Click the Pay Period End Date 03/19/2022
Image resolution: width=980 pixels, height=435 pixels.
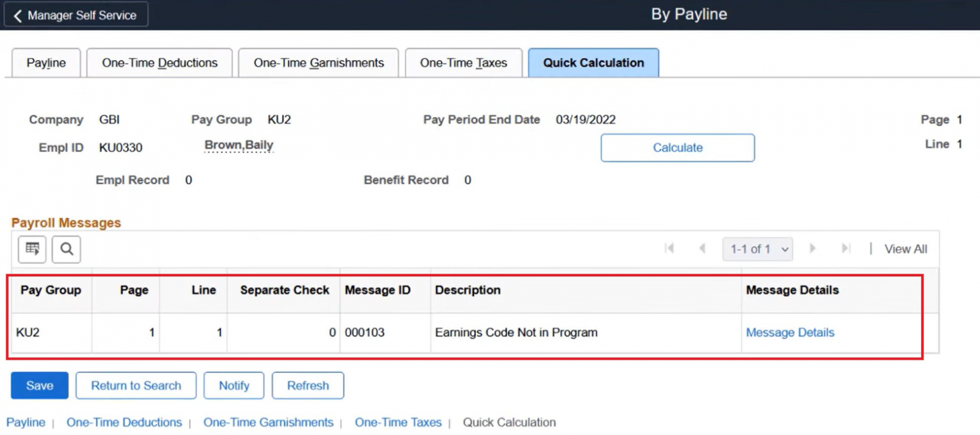(x=586, y=119)
